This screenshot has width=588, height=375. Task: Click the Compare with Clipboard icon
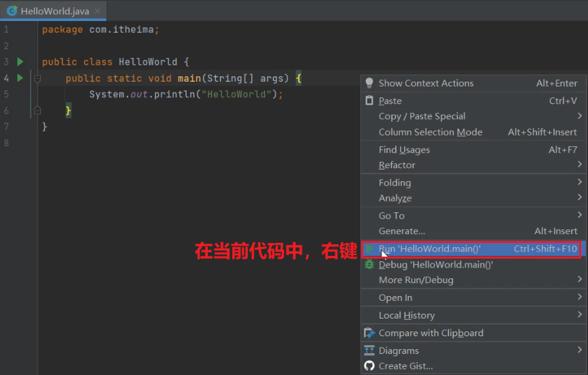pyautogui.click(x=369, y=333)
